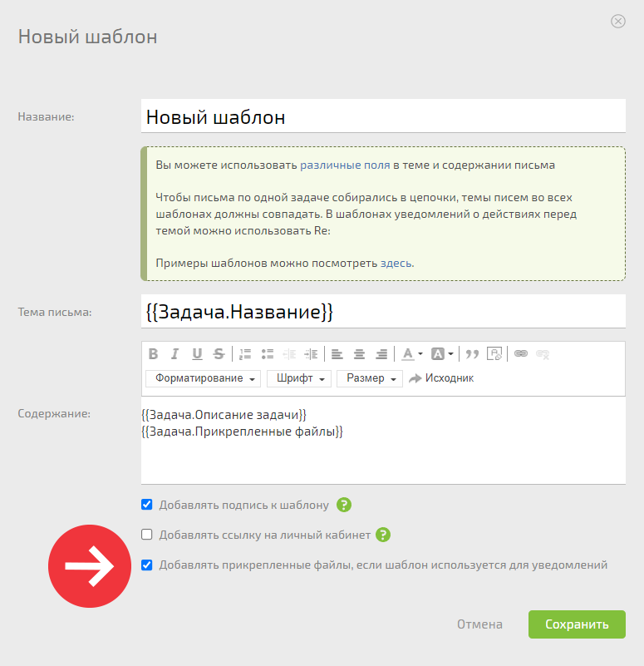The height and width of the screenshot is (666, 644).
Task: Insert a blockquote
Action: coord(472,353)
